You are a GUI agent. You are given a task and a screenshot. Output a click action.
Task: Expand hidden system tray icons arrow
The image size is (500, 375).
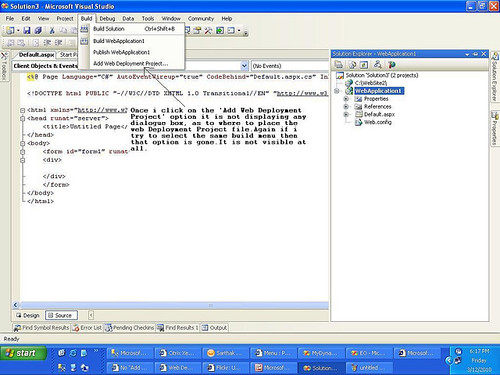pyautogui.click(x=449, y=360)
